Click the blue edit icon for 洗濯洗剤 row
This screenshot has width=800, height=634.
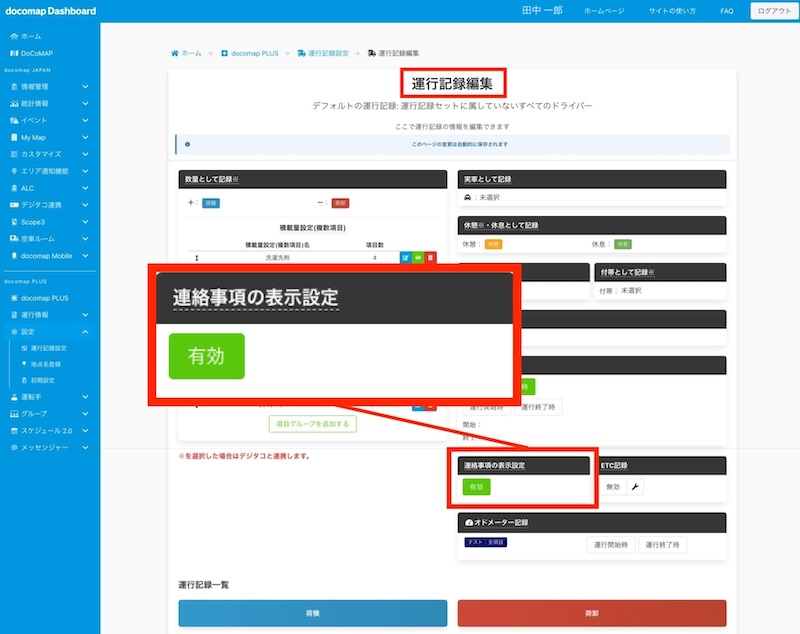(x=405, y=258)
